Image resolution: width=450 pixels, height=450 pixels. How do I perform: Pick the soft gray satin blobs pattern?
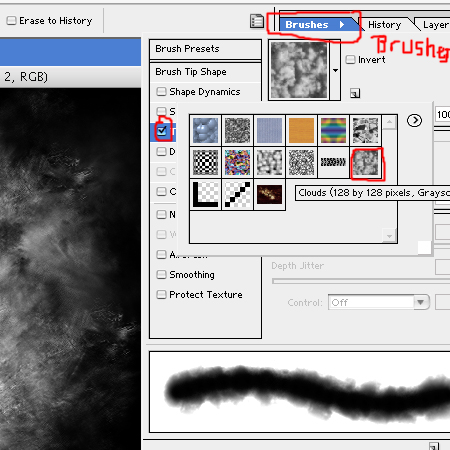(269, 162)
